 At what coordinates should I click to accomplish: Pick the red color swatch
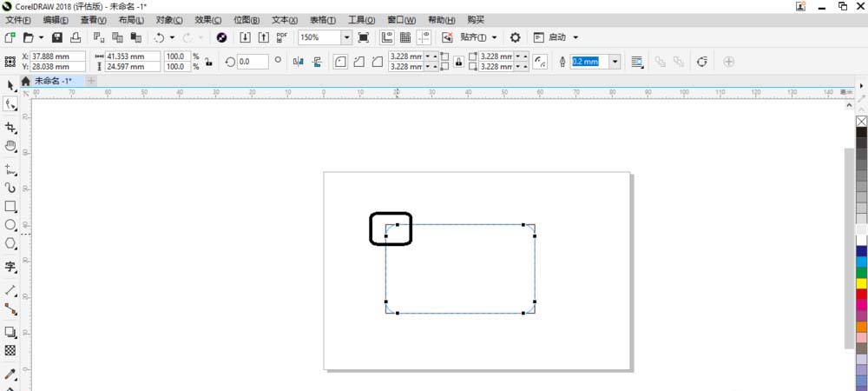861,294
